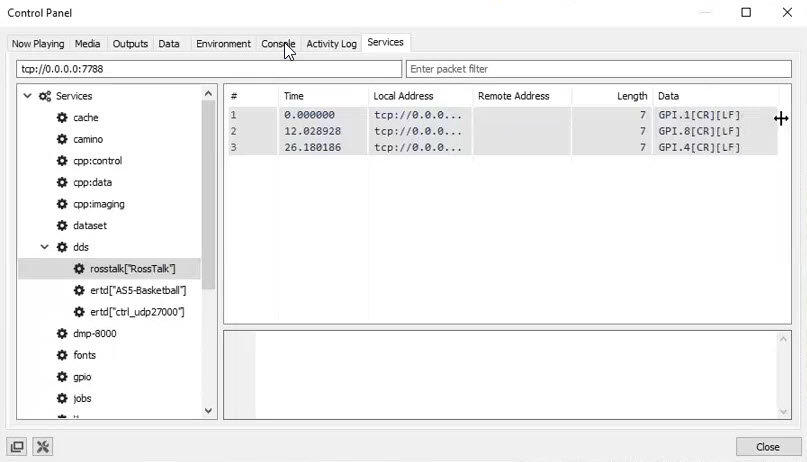Image resolution: width=807 pixels, height=462 pixels.
Task: Click the camino service gear icon
Action: pos(62,139)
